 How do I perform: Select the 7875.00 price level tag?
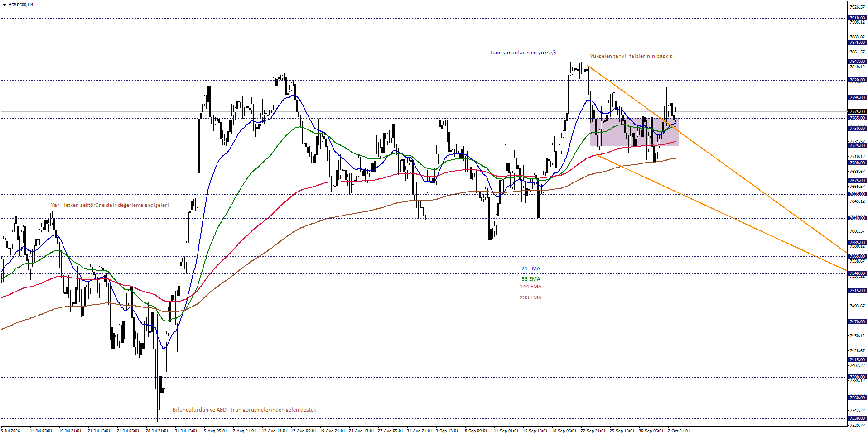point(857,43)
